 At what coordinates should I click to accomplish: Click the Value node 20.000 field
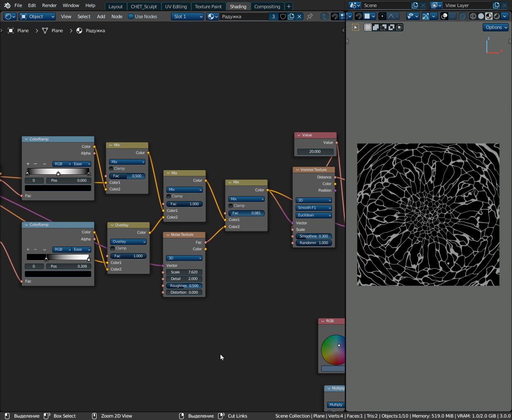tap(315, 152)
